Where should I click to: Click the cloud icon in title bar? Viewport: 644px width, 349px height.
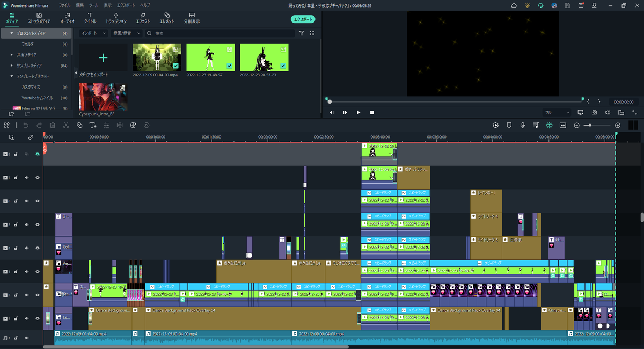pyautogui.click(x=514, y=5)
